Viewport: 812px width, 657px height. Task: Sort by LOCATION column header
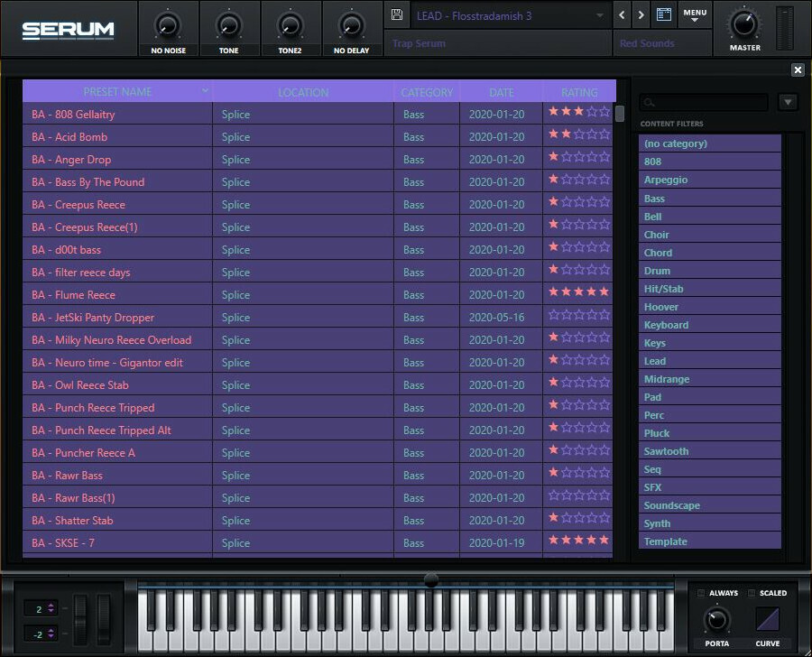pos(303,92)
